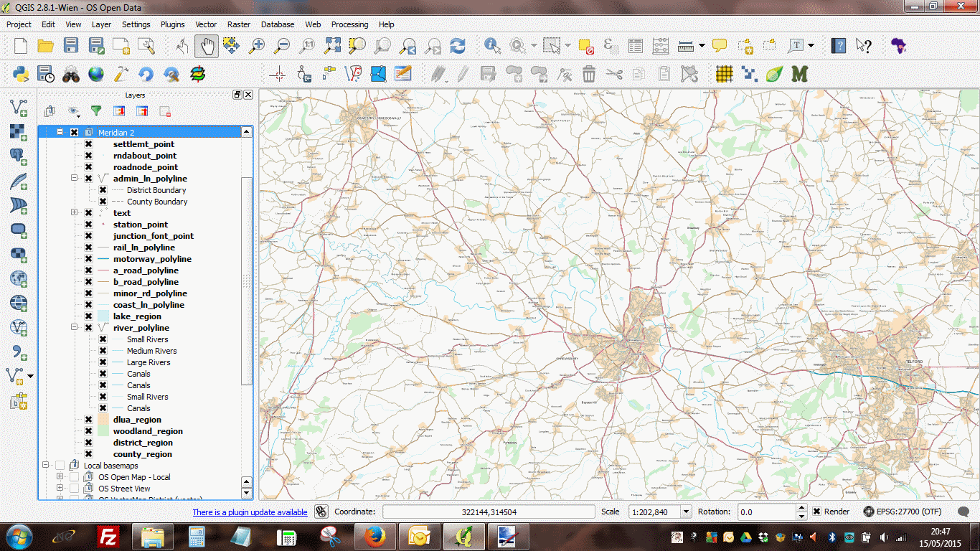Select the Pan Map hand tool
This screenshot has height=551, width=980.
coord(207,46)
